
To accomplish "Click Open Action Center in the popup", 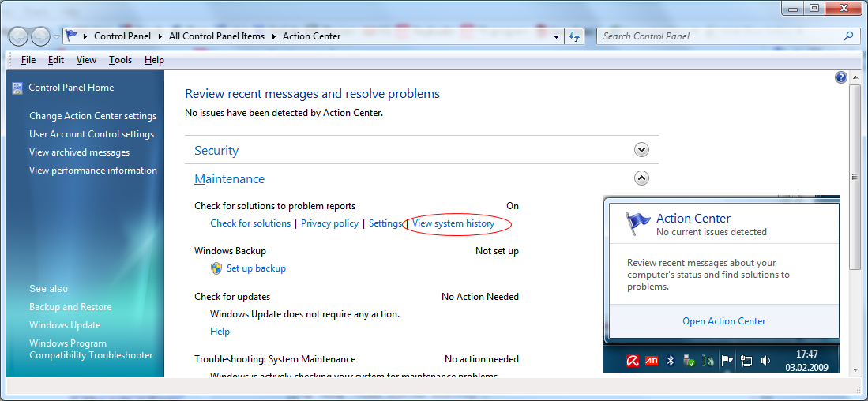I will point(723,320).
